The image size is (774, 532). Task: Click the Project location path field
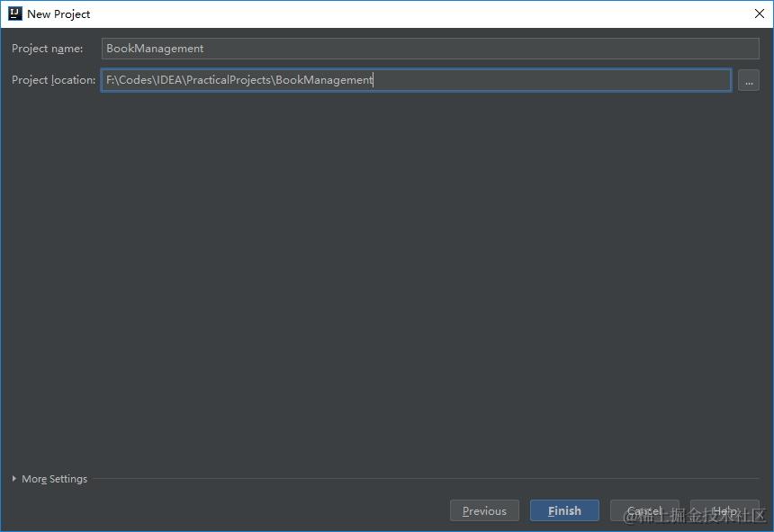click(x=416, y=80)
